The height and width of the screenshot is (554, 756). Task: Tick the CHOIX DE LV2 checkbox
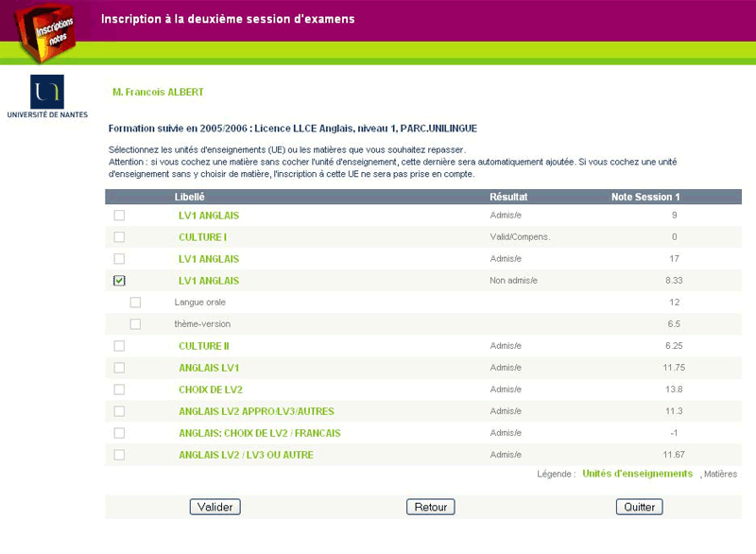pyautogui.click(x=119, y=390)
